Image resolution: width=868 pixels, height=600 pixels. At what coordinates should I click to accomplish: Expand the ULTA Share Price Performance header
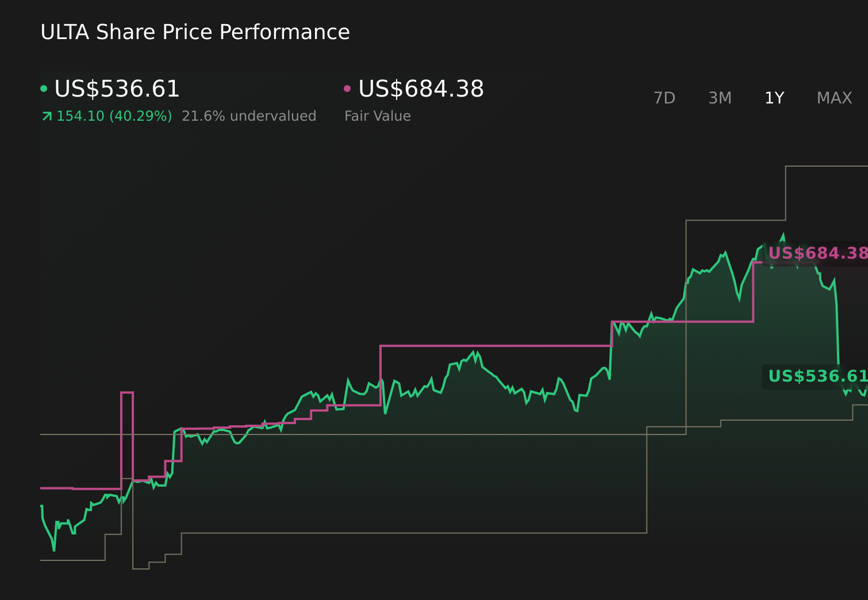(x=195, y=32)
